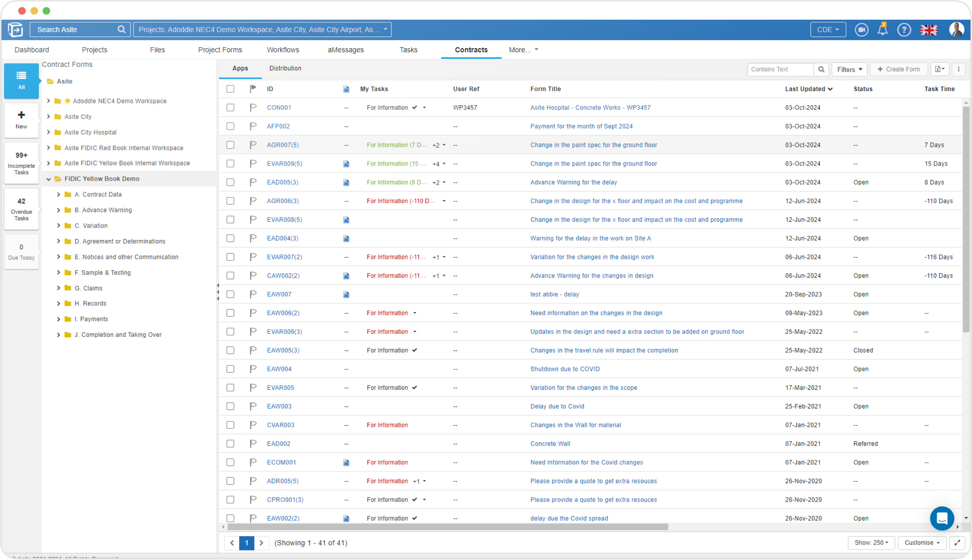Flag the AFP002 row

pos(253,126)
